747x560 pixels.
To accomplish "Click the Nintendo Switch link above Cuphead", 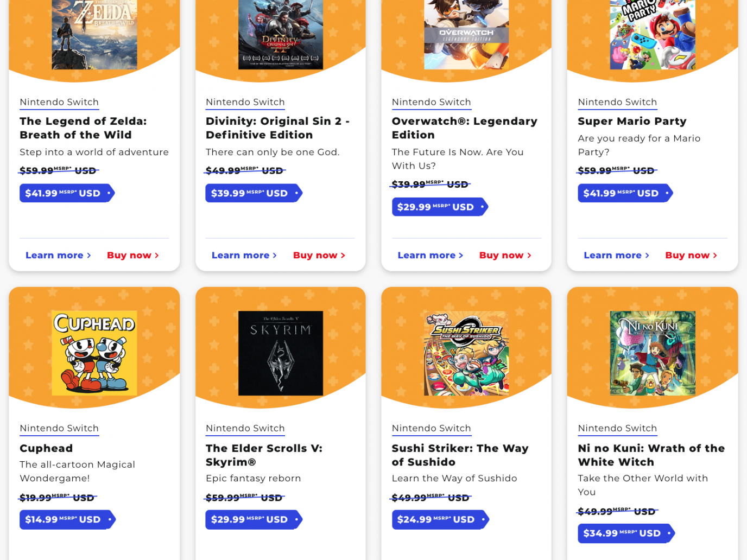I will pyautogui.click(x=59, y=428).
